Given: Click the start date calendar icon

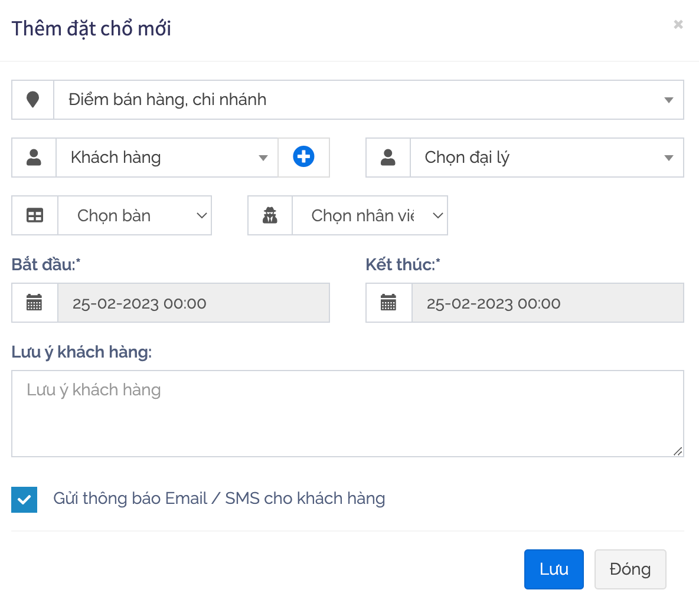Looking at the screenshot, I should click(34, 303).
